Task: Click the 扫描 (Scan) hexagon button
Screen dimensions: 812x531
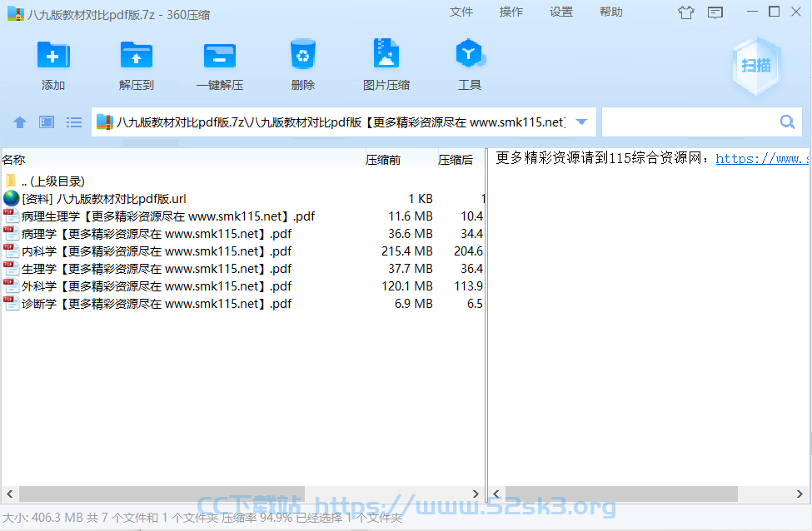Action: (756, 66)
